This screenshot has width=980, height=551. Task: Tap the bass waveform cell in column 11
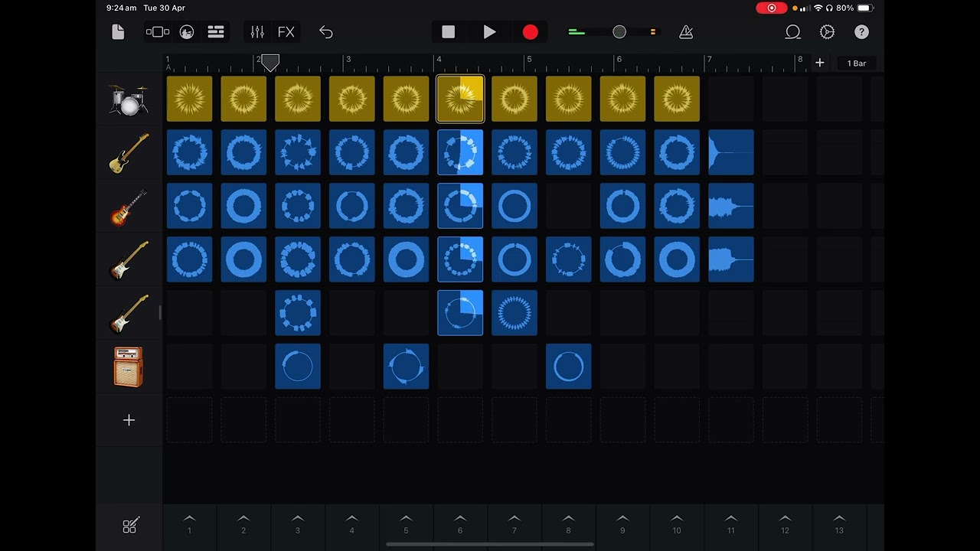tap(731, 152)
